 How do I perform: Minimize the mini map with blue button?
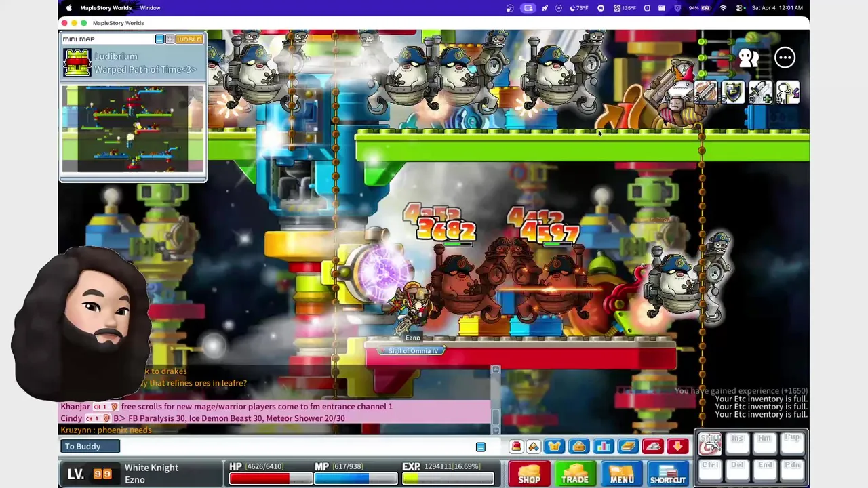(159, 39)
